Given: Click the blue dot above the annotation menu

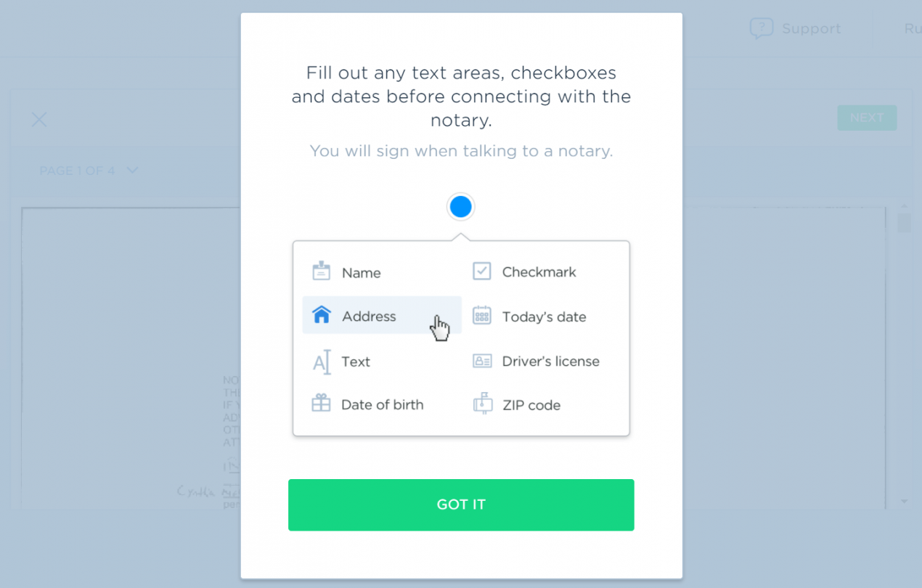Looking at the screenshot, I should pyautogui.click(x=460, y=206).
